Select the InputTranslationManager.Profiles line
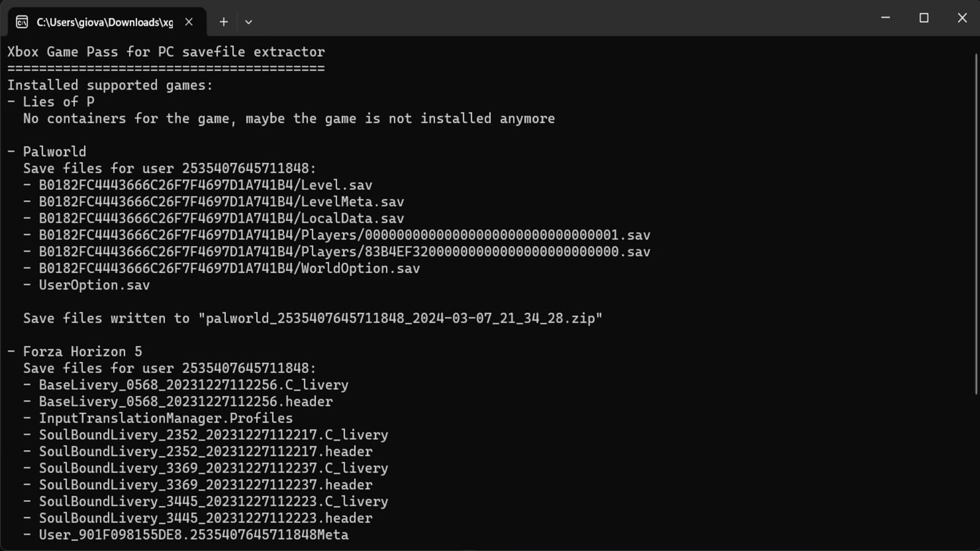 tap(165, 418)
